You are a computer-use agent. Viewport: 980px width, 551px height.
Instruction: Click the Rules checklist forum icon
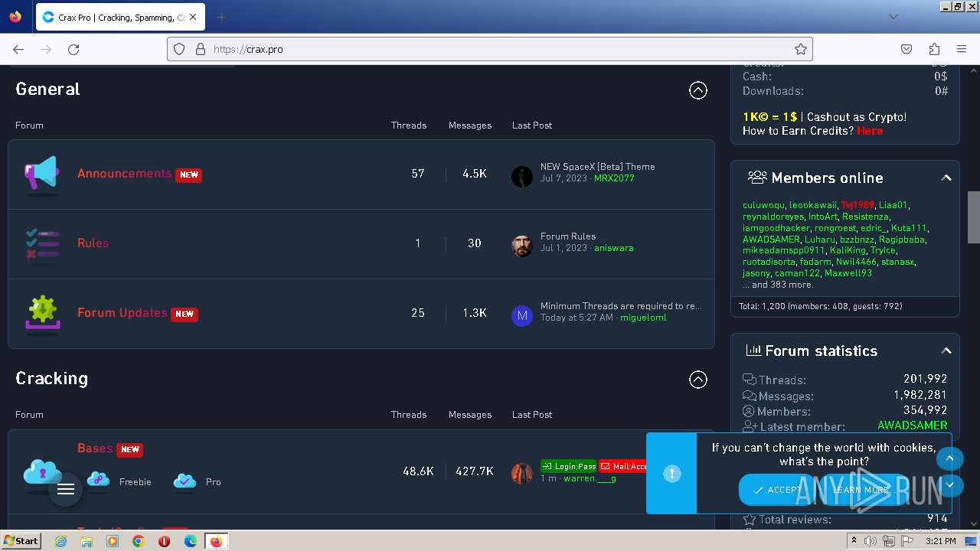tap(42, 243)
